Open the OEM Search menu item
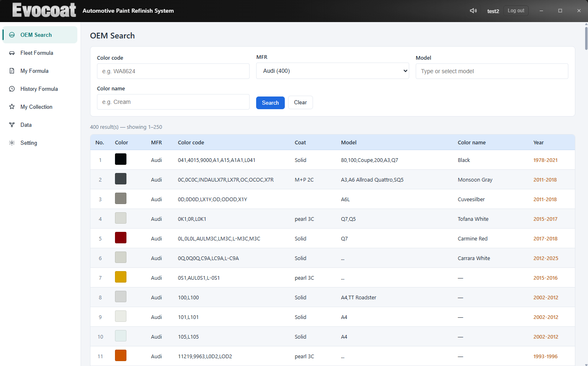The width and height of the screenshot is (588, 366). tap(40, 35)
